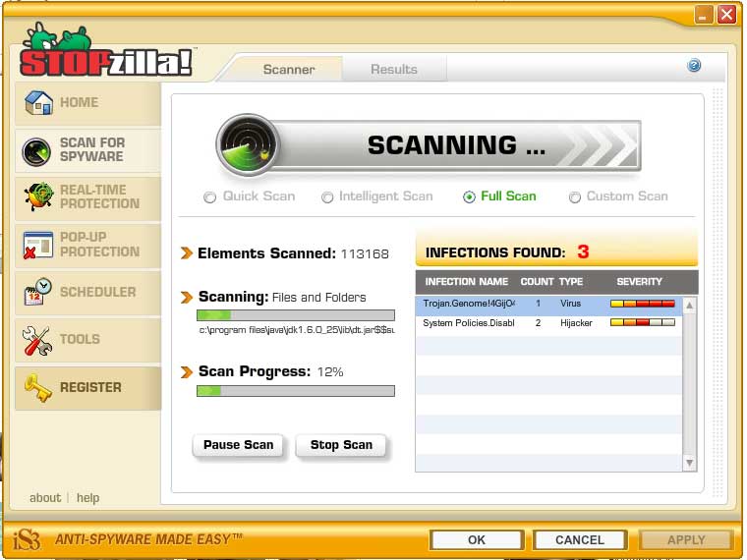Image resolution: width=747 pixels, height=560 pixels.
Task: Minimize the STOPzilla window
Action: (703, 15)
